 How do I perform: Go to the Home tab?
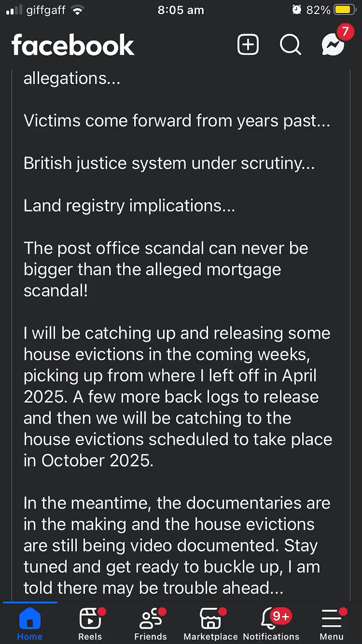click(x=30, y=624)
